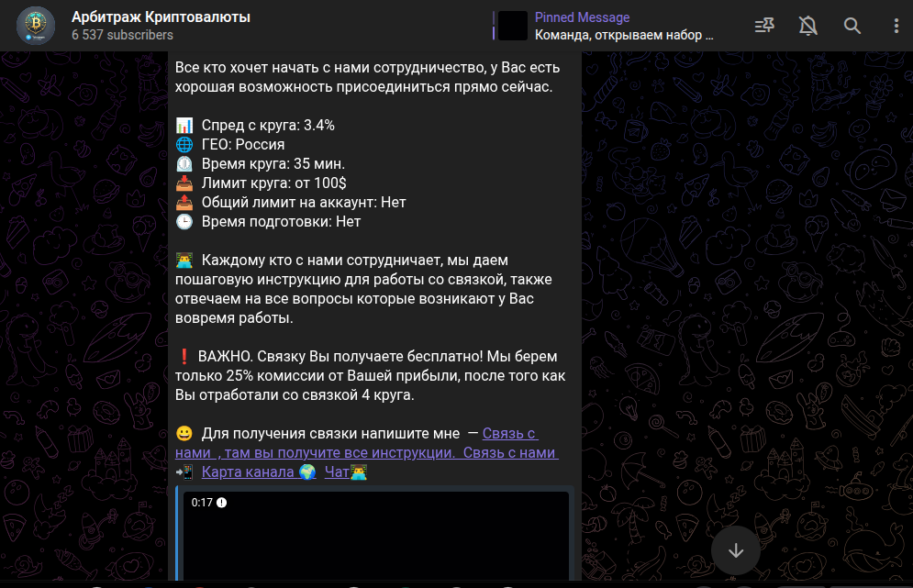Viewport: 913px width, 588px height.
Task: Open the Чат link
Action: (x=336, y=472)
